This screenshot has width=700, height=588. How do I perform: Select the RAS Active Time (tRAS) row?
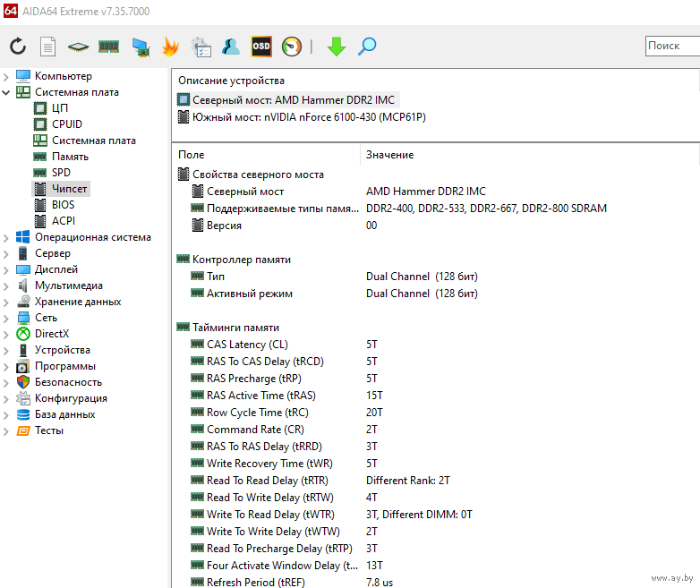(x=261, y=395)
